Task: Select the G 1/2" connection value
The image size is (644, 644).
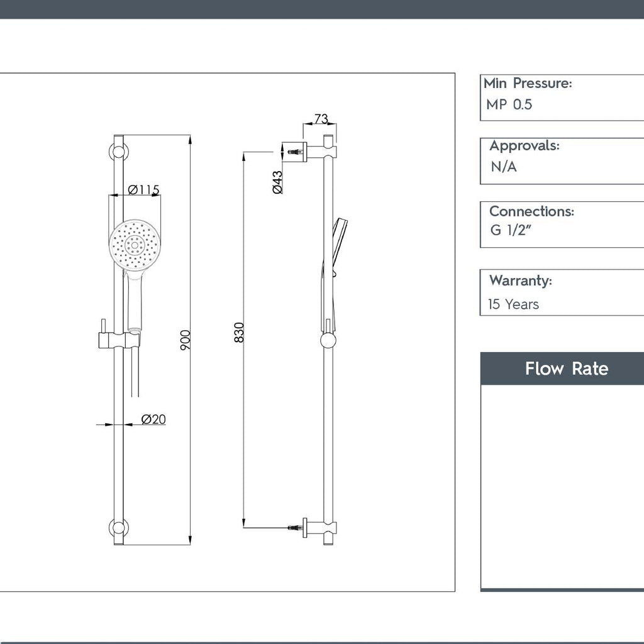Action: click(x=509, y=231)
